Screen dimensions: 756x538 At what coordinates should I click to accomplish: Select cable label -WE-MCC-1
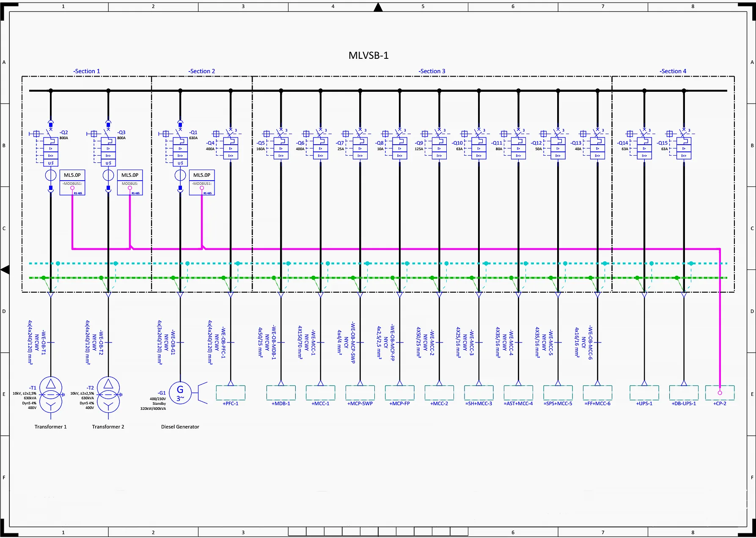tap(313, 343)
